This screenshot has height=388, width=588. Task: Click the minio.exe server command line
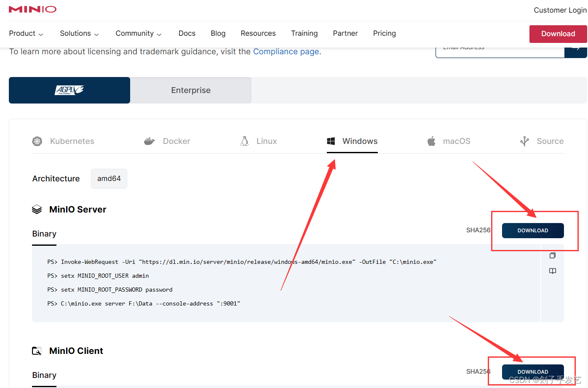(x=144, y=303)
